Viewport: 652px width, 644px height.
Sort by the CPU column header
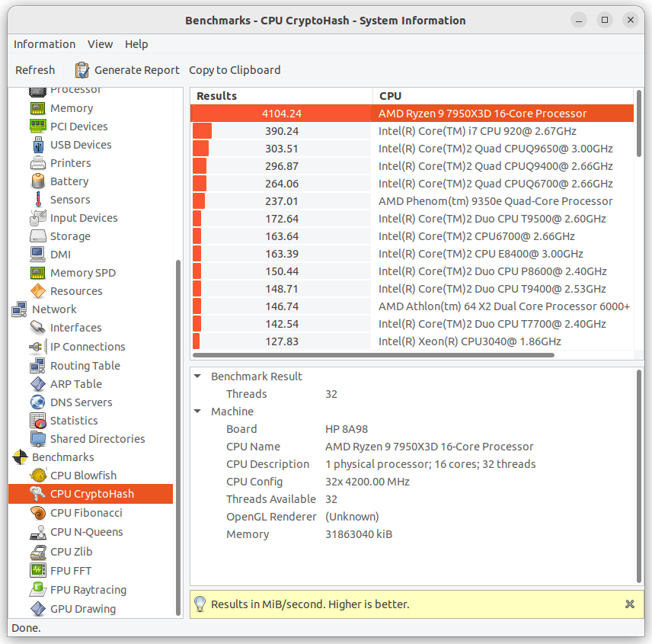[x=503, y=96]
